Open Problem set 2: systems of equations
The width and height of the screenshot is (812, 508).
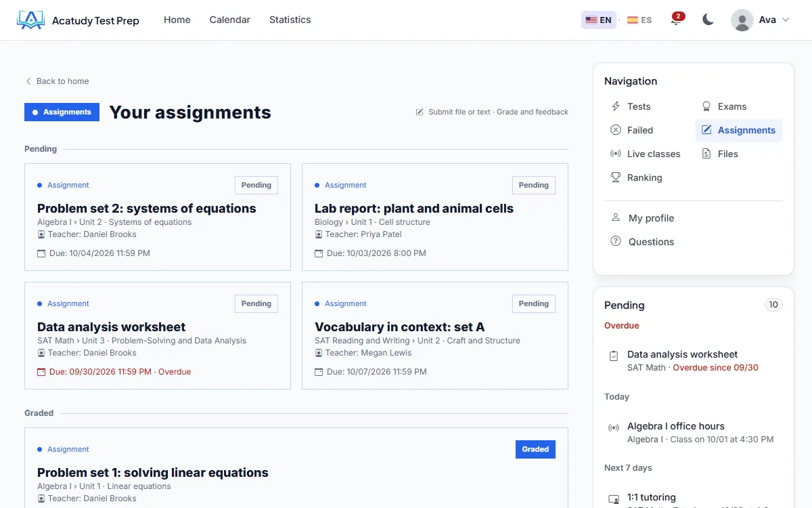[147, 209]
